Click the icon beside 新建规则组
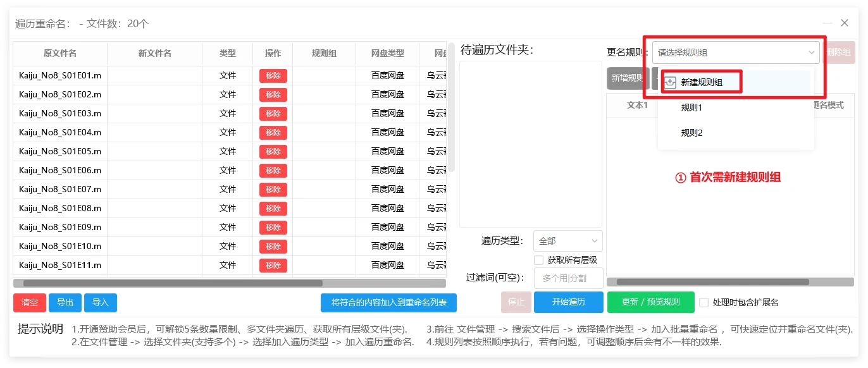The width and height of the screenshot is (868, 368). coord(670,83)
